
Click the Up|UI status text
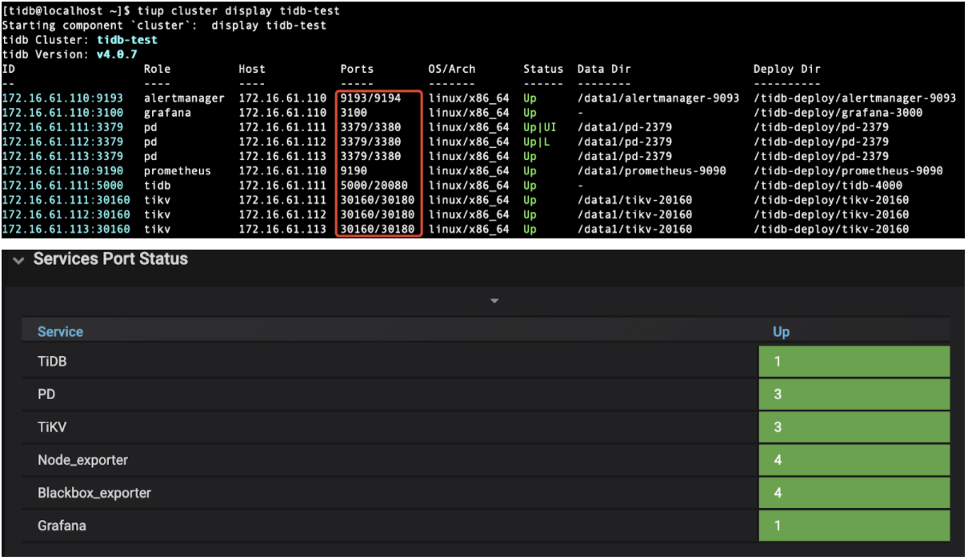540,127
